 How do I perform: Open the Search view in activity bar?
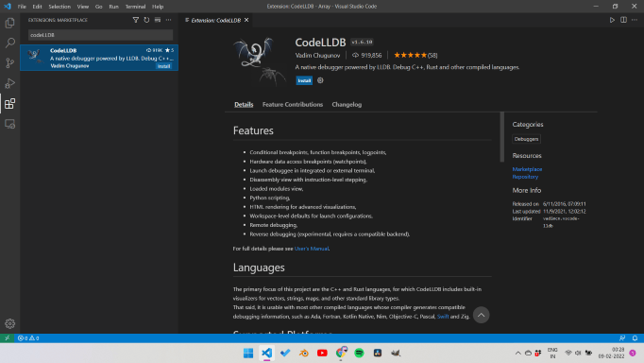9,43
